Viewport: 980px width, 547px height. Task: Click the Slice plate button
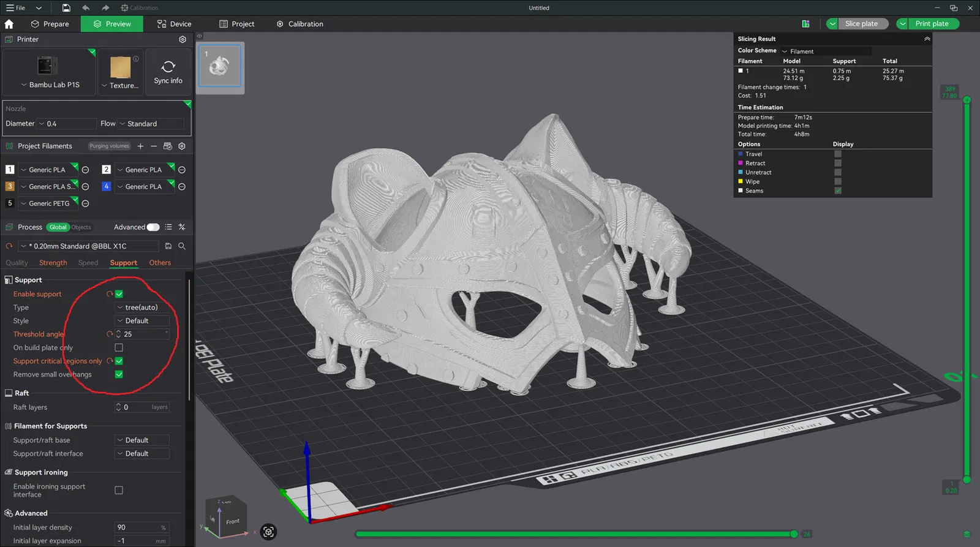pos(861,24)
